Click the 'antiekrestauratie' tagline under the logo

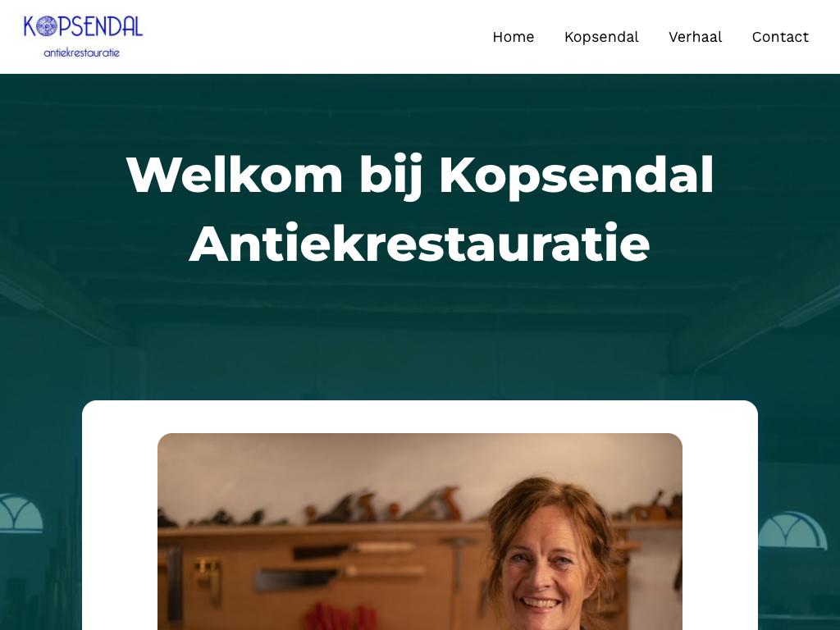81,52
